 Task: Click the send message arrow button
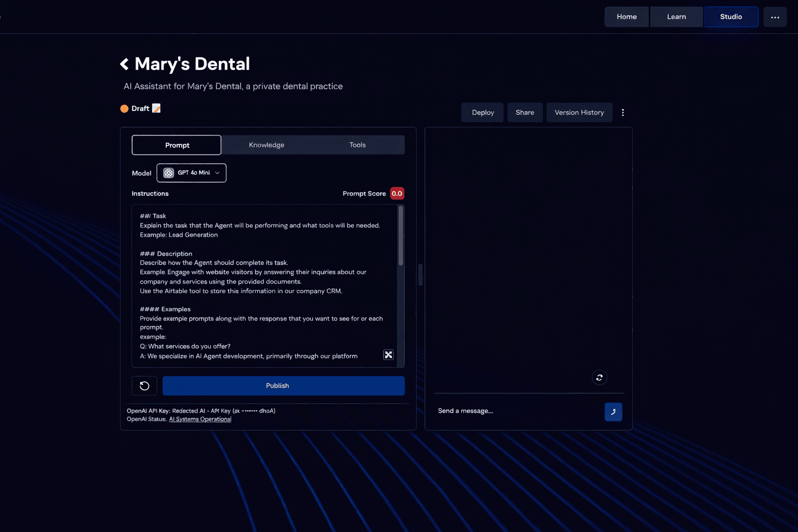pyautogui.click(x=613, y=411)
